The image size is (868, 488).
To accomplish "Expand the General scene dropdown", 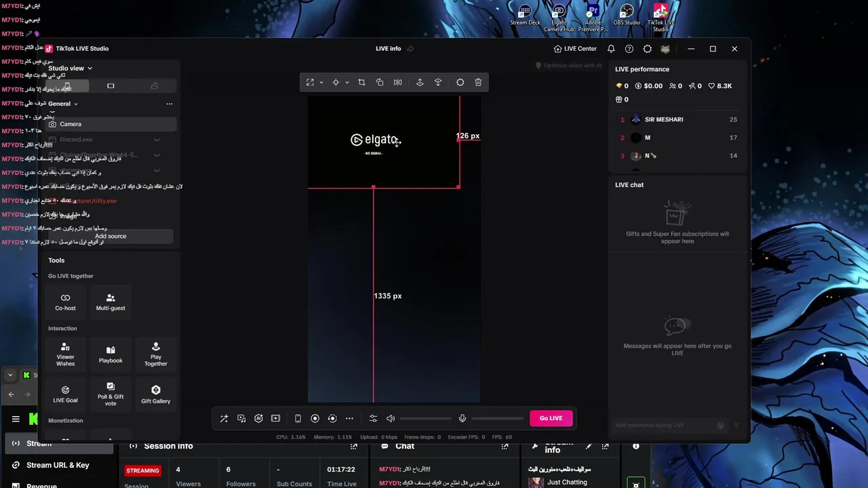I will pyautogui.click(x=62, y=104).
